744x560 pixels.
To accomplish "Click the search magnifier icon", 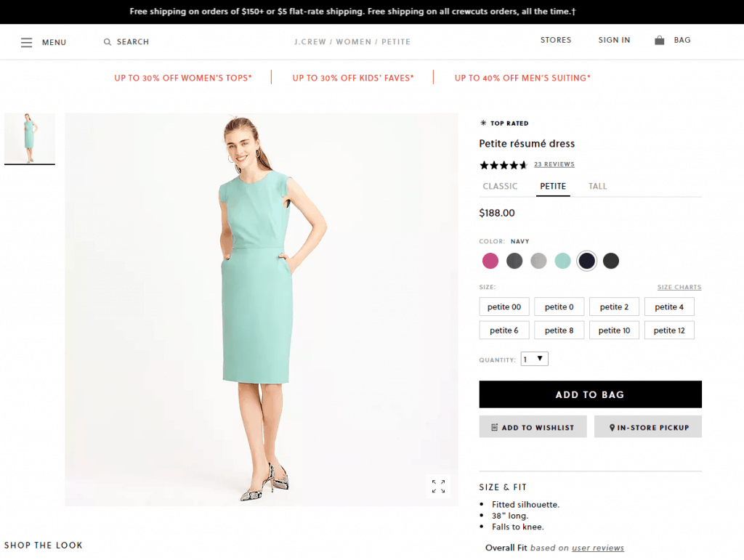I will point(107,41).
